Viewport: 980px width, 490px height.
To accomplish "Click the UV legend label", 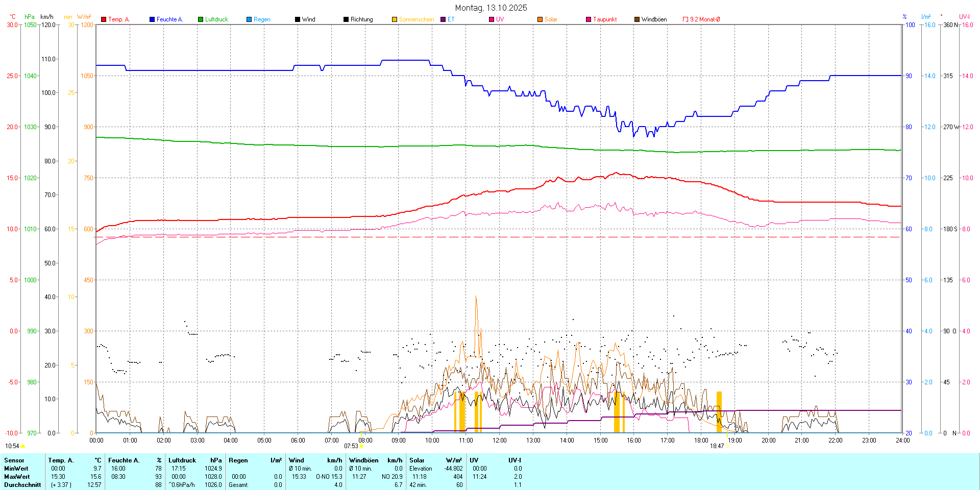I will (500, 19).
